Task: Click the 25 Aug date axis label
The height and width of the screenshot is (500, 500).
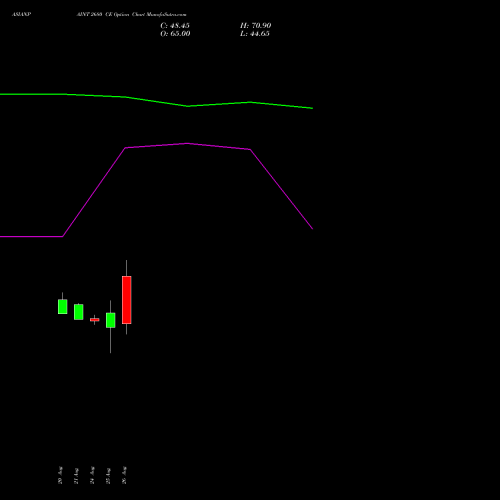Action: click(x=108, y=476)
